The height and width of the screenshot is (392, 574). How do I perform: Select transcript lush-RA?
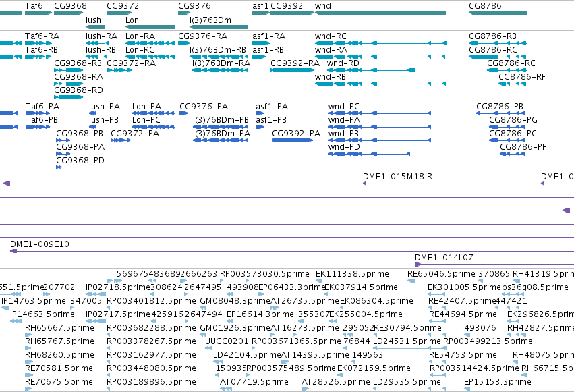click(101, 36)
